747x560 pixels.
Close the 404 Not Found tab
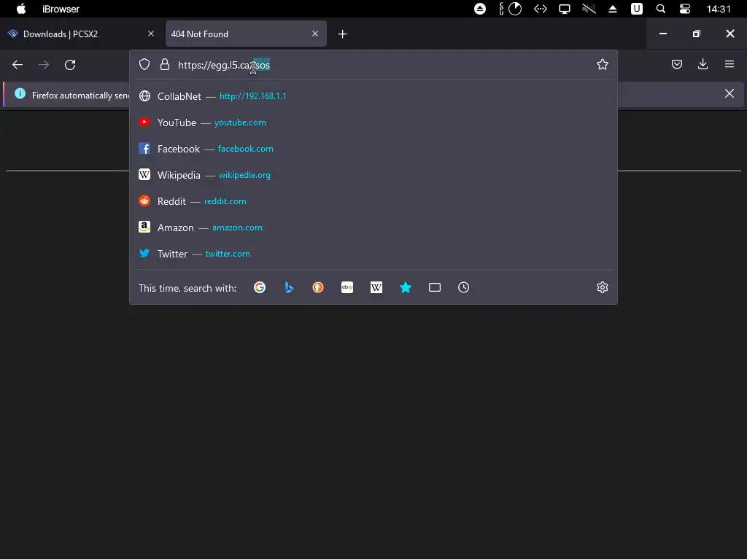(315, 34)
